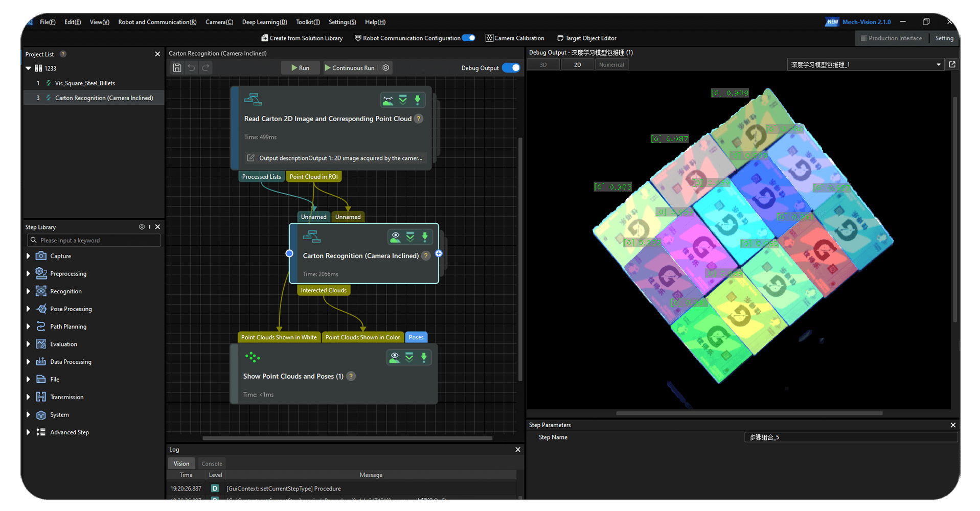Click the debug image horizontal scrollbar
The height and width of the screenshot is (511, 980).
point(749,413)
